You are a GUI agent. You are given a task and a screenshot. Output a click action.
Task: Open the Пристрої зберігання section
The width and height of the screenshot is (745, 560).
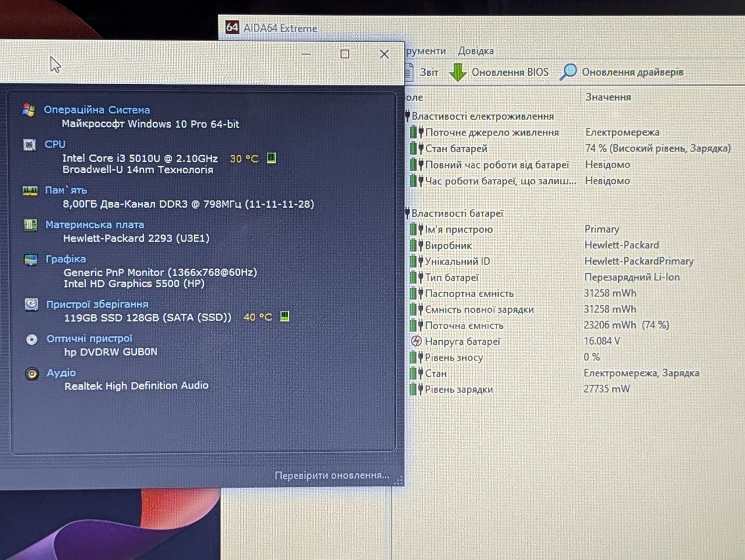pos(97,304)
